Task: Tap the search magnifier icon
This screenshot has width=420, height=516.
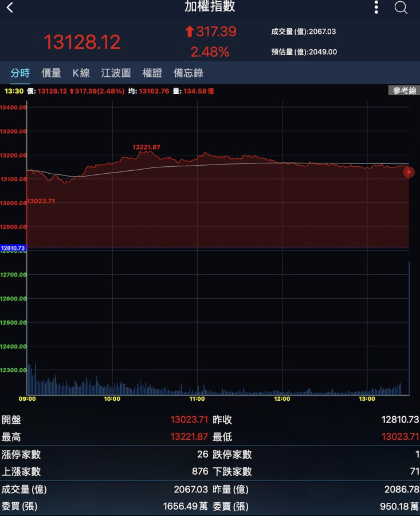Action: [401, 7]
